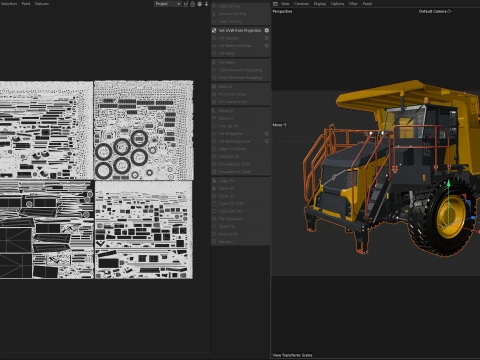
Task: Click the Reset UV command
Action: (240, 196)
